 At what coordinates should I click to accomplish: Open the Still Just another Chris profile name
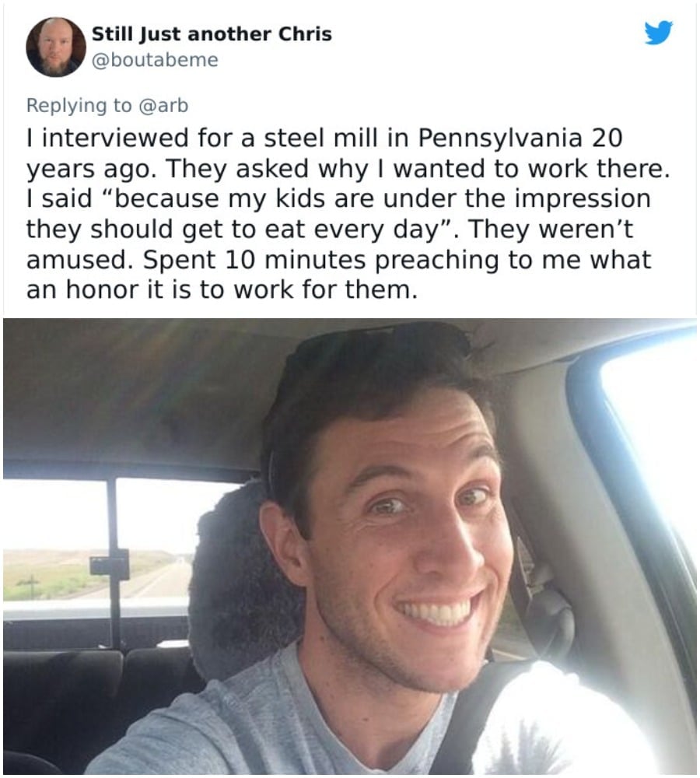click(212, 33)
